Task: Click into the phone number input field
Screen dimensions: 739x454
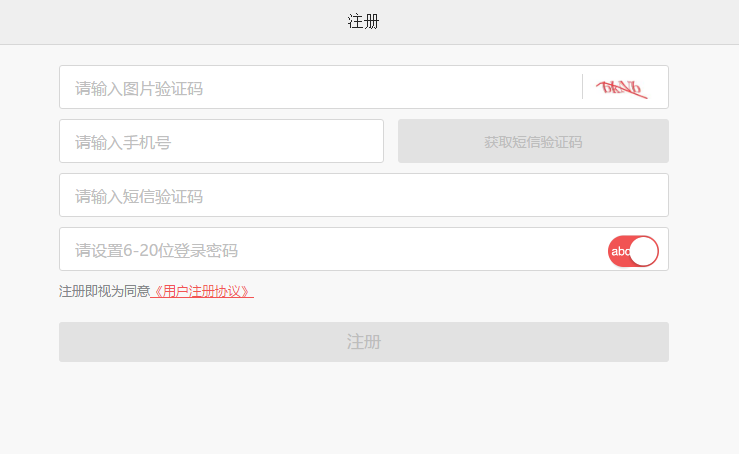Action: click(221, 142)
